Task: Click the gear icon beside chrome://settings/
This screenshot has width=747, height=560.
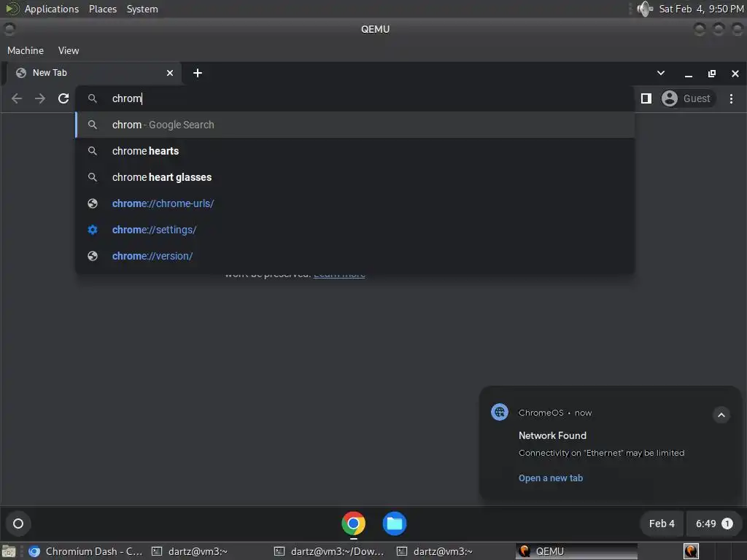Action: pos(93,230)
